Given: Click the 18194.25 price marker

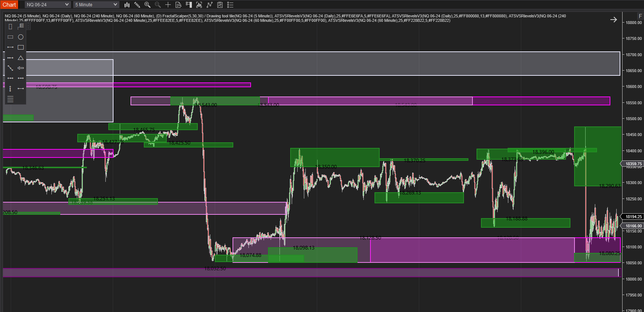Looking at the screenshot, I should (x=633, y=217).
